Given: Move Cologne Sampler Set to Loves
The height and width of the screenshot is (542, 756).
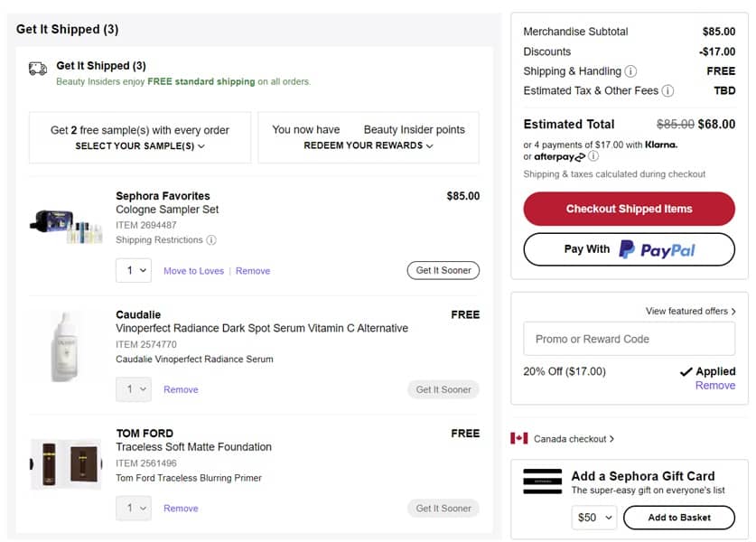Looking at the screenshot, I should (x=192, y=271).
